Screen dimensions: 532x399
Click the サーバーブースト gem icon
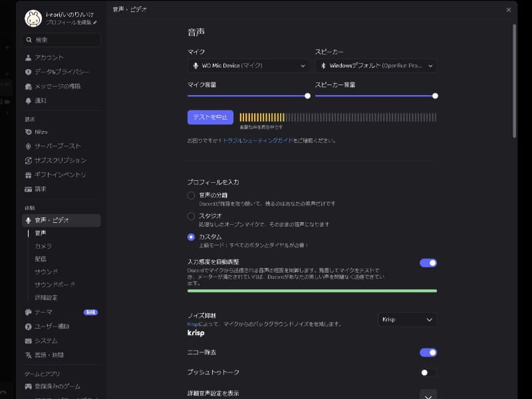[x=28, y=146]
